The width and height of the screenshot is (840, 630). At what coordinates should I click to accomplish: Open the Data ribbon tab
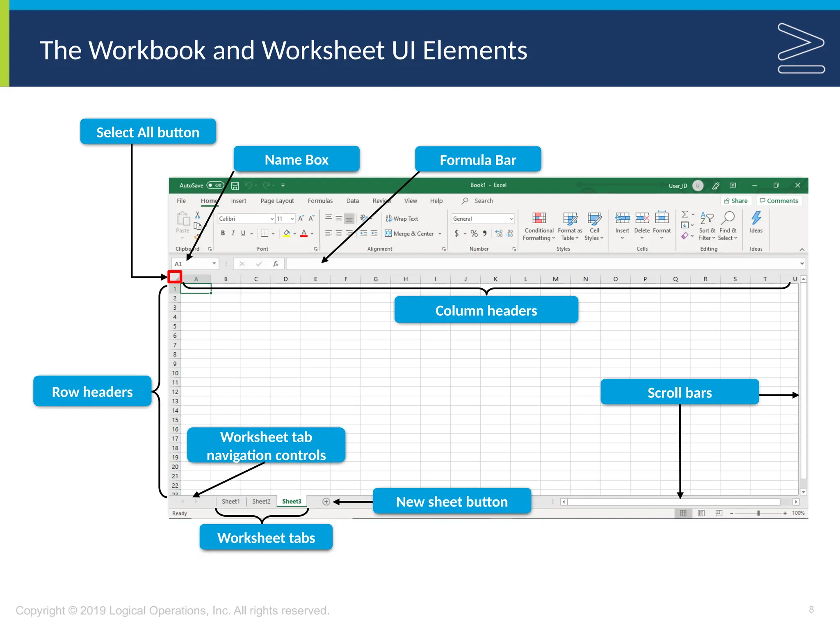(352, 201)
